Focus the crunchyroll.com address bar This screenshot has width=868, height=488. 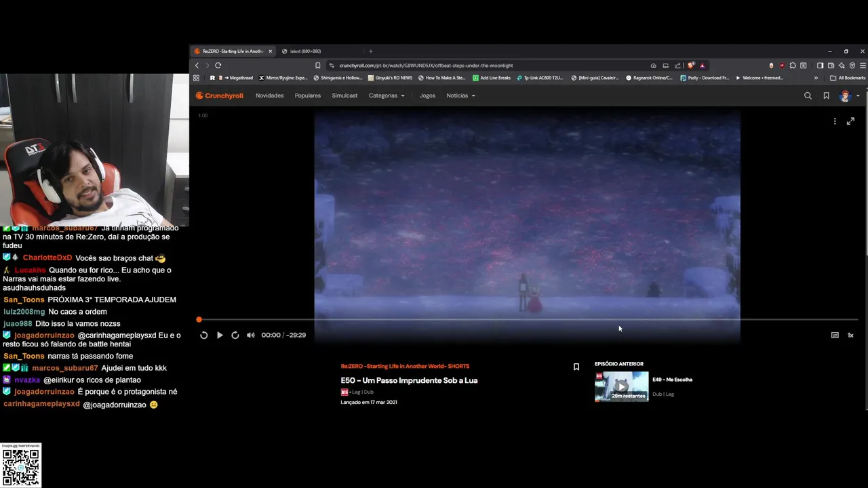[488, 65]
